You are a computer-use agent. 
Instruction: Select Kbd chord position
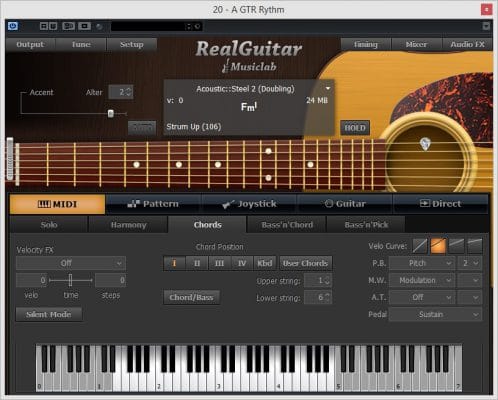[265, 263]
